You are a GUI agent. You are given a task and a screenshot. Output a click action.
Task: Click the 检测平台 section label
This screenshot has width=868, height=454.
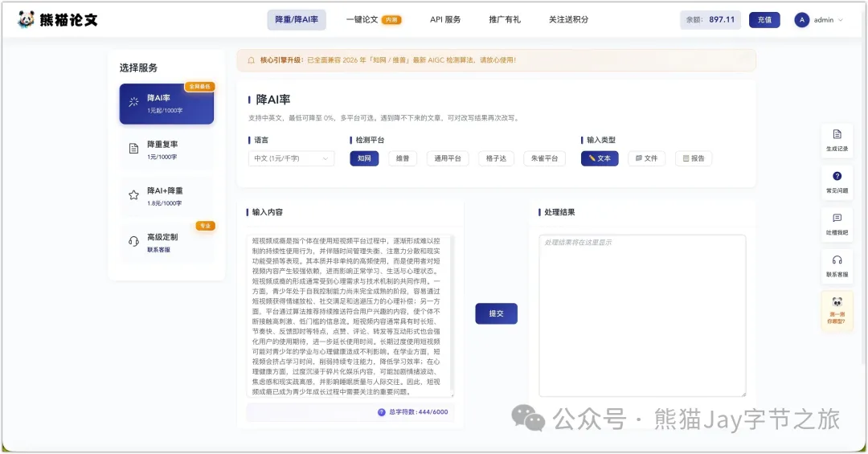coord(370,140)
